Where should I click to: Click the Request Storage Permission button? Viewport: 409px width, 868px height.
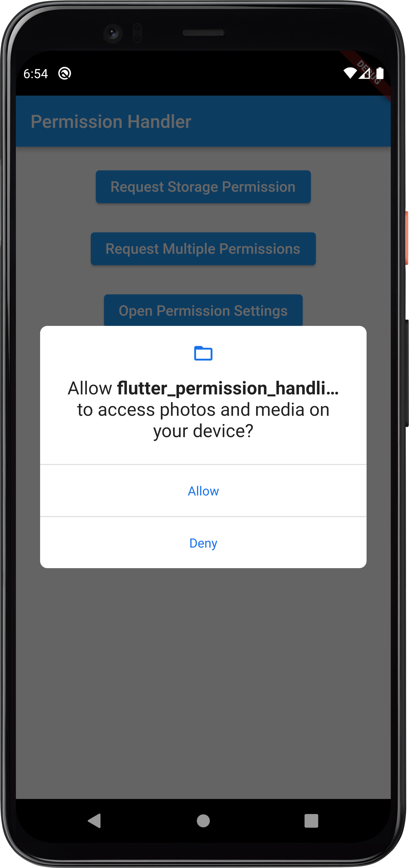203,187
